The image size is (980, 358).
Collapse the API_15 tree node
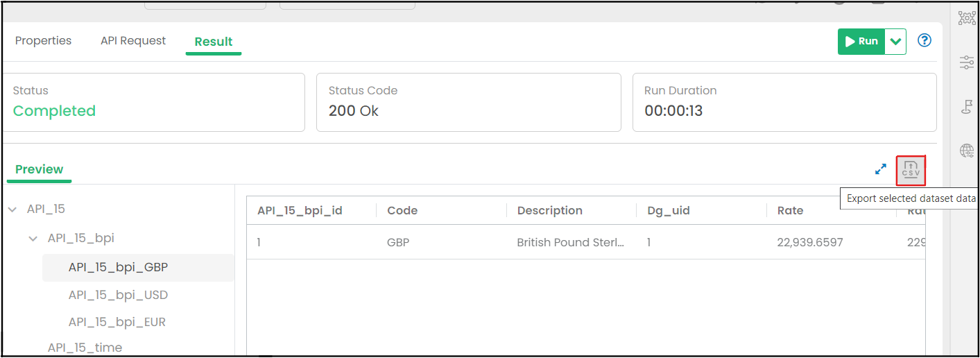coord(12,209)
